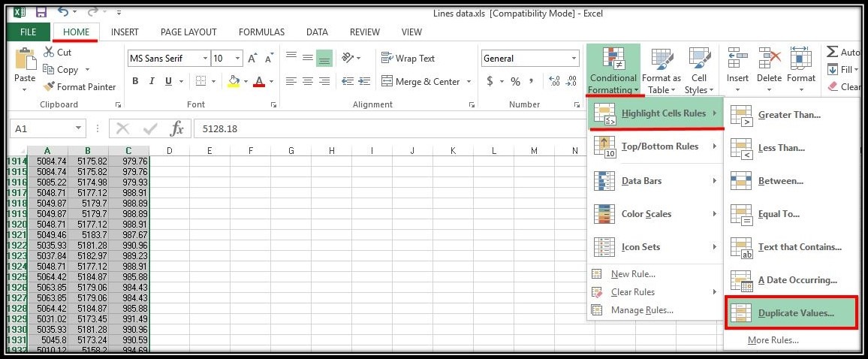868x359 pixels.
Task: Click decrease indent icon
Action: 348,81
